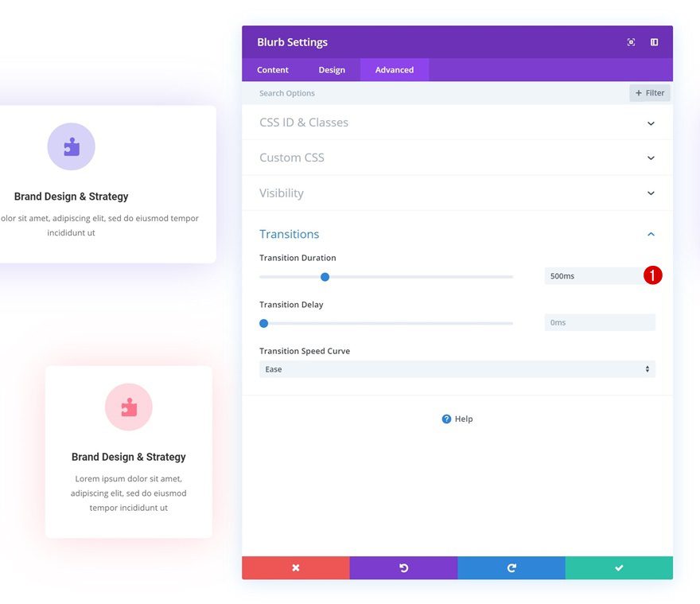Screen dimensions: 700x604
Task: Expand the CSS ID & Classes section
Action: (x=650, y=123)
